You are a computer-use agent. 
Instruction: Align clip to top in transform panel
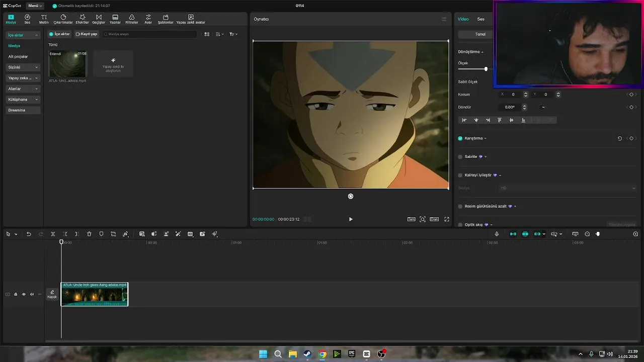(500, 120)
